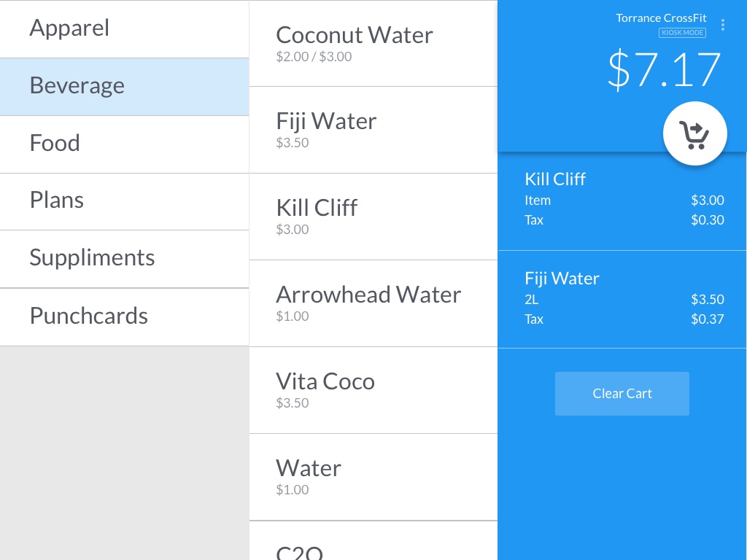Tap the Kill Cliff product item
This screenshot has width=747, height=560.
[373, 216]
